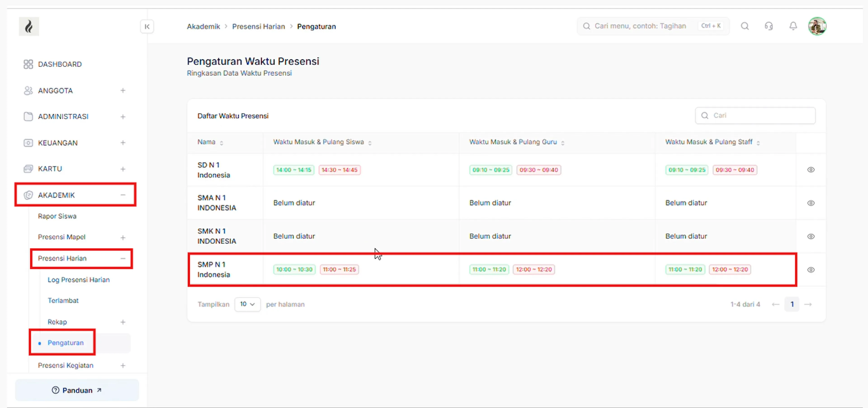This screenshot has width=868, height=408.
Task: Focus the Cari table search field
Action: 755,116
